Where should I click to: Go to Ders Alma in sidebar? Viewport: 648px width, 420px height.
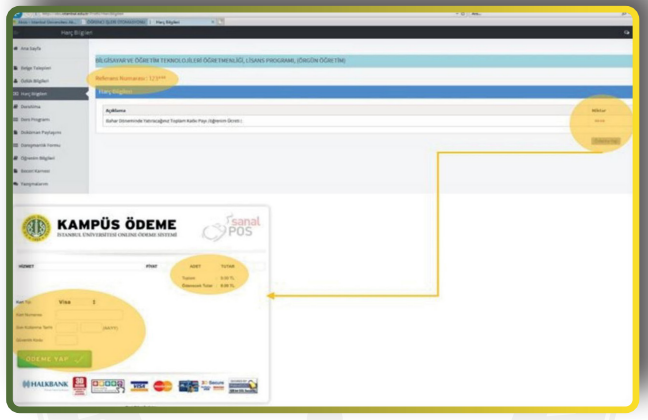coord(31,107)
